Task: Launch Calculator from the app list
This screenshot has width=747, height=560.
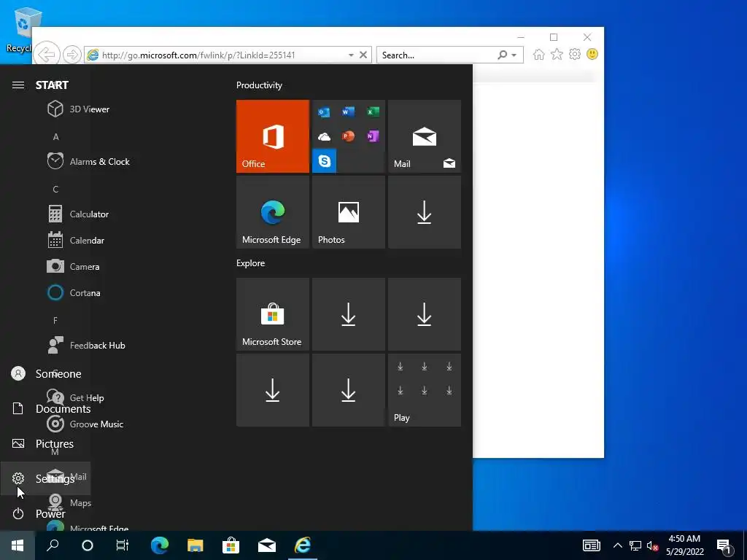Action: point(90,214)
